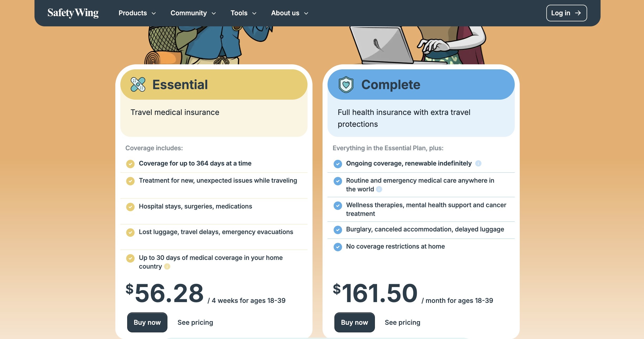Click the SafetyWing logo
This screenshot has height=339, width=644.
[x=73, y=13]
